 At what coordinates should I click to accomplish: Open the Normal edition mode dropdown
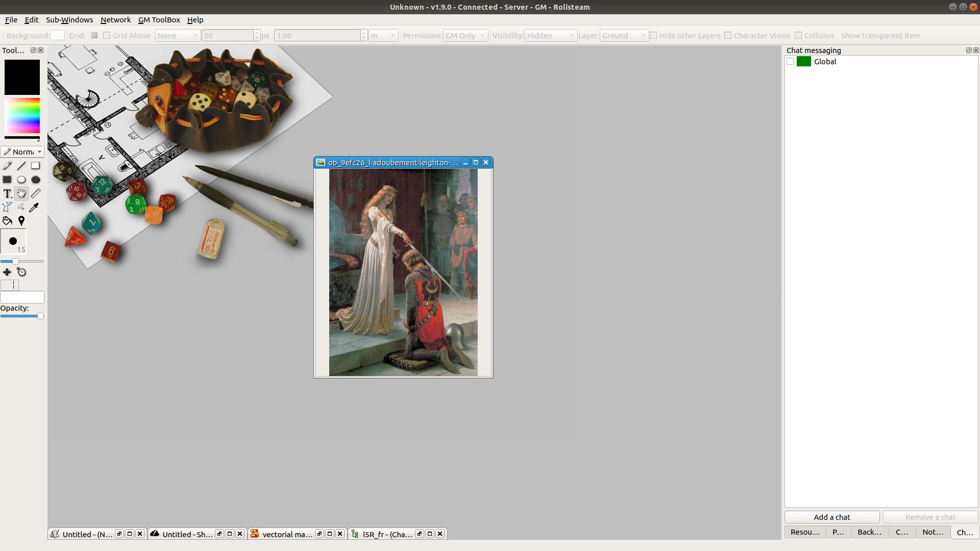click(x=22, y=152)
